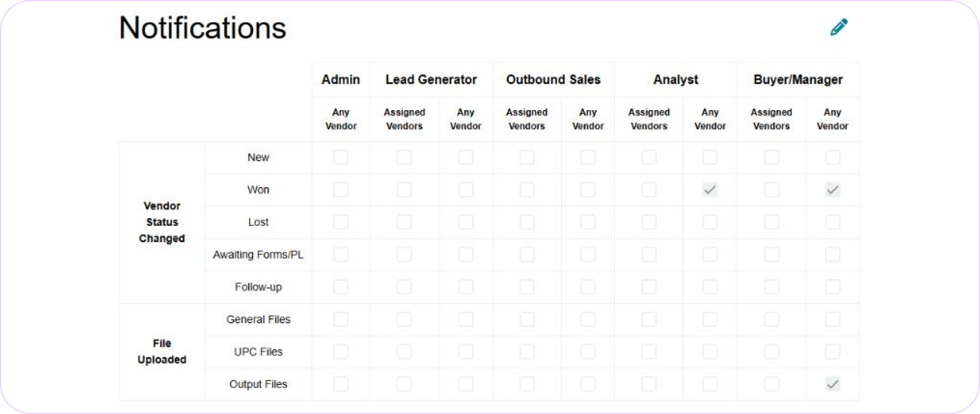
Task: Click the File Uploaded row group label
Action: 162,351
